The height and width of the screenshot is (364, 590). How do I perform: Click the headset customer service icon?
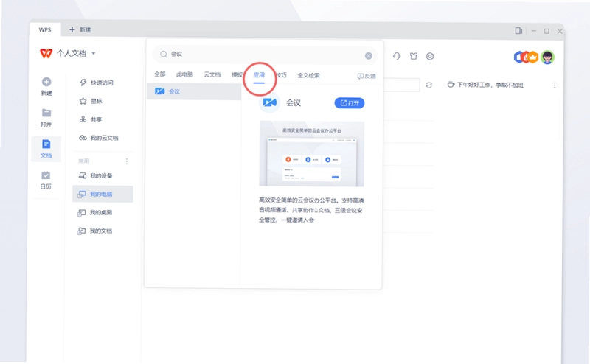coord(397,57)
